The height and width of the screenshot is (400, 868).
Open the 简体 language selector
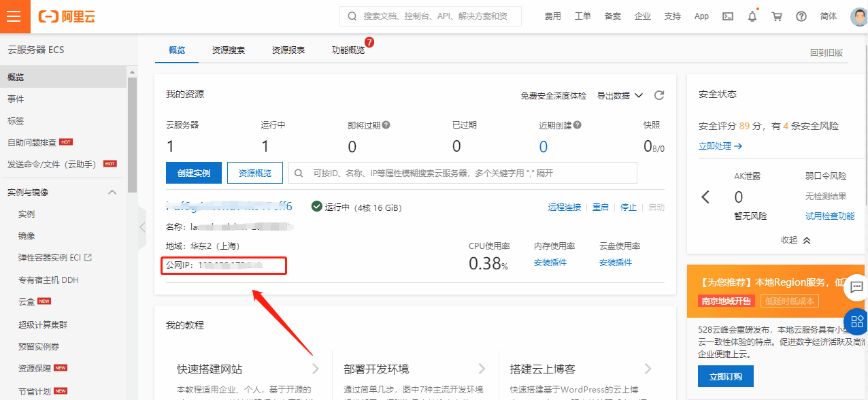(x=829, y=16)
